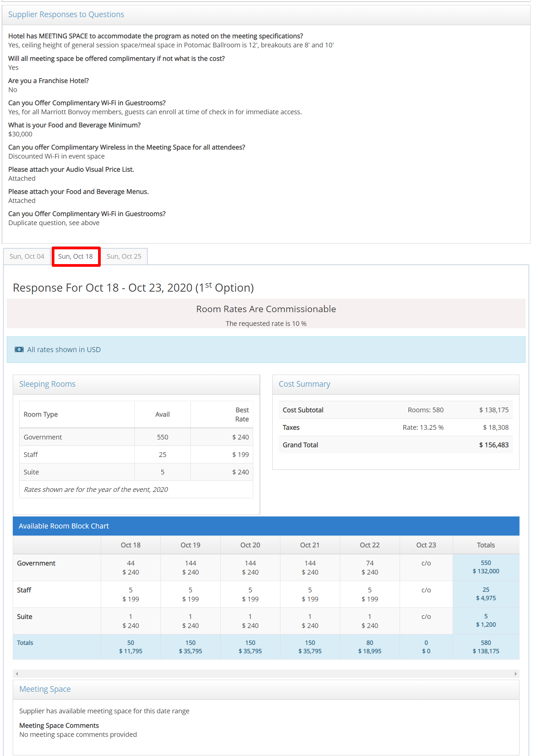This screenshot has width=540, height=756.
Task: Switch to the Sun, Oct 04 tab
Action: coord(27,256)
